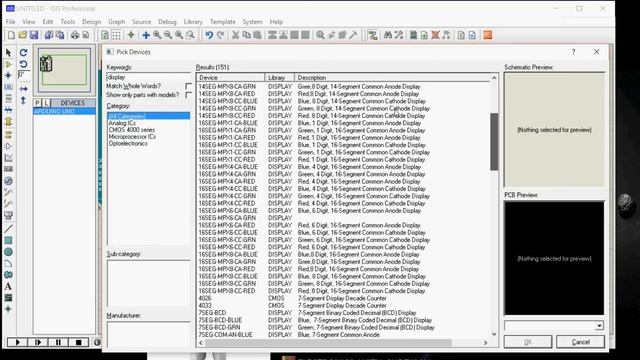Click the vertical scrollbar thumb in results

pyautogui.click(x=494, y=142)
